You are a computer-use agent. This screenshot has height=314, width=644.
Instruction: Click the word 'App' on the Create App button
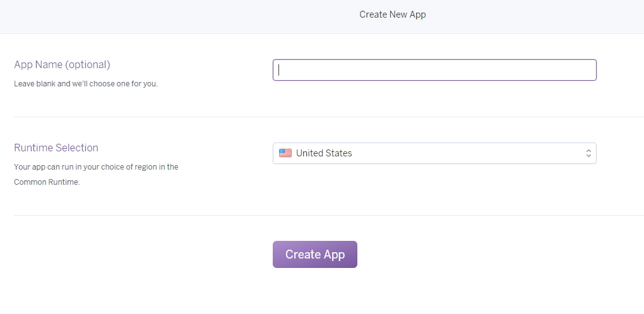coord(334,255)
